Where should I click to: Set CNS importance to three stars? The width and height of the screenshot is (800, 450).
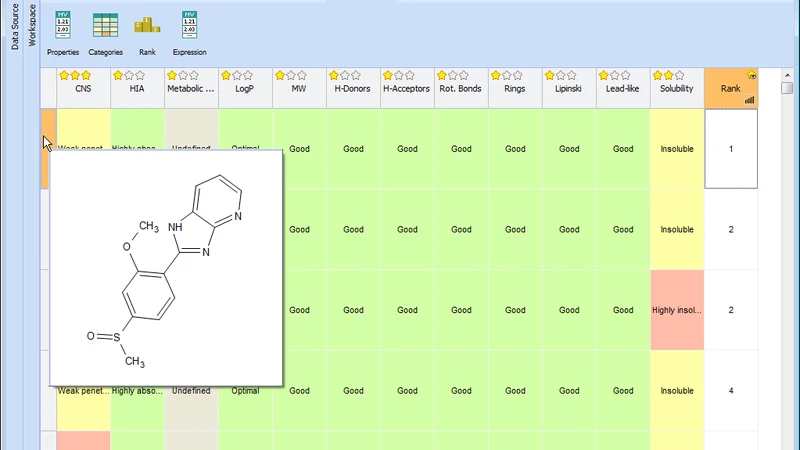(x=86, y=76)
